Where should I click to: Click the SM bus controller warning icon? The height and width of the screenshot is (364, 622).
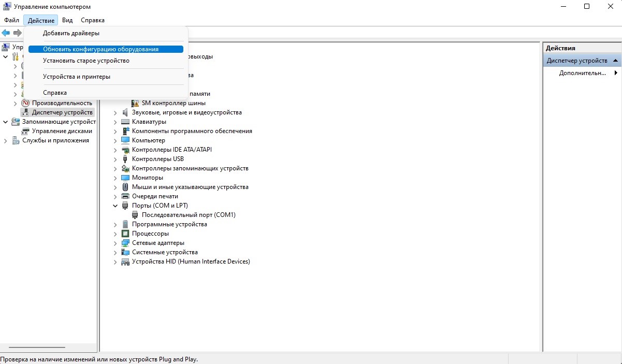click(135, 103)
